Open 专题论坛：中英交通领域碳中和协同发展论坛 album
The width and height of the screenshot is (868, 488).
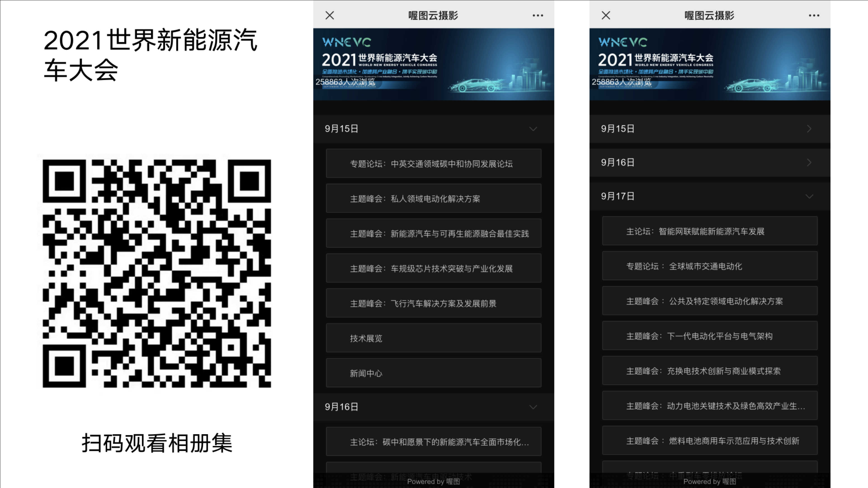pos(434,163)
